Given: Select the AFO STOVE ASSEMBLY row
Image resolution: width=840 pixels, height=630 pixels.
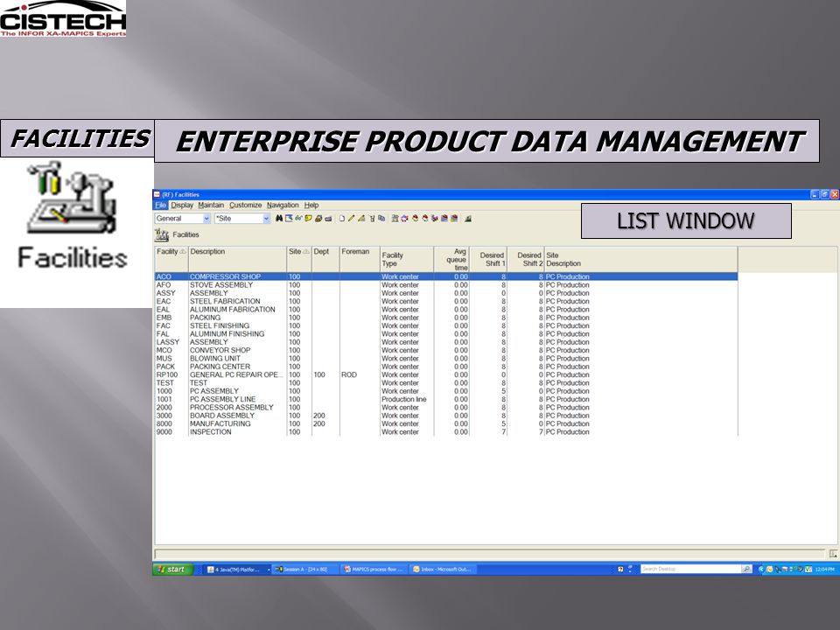Looking at the screenshot, I should (446, 285).
